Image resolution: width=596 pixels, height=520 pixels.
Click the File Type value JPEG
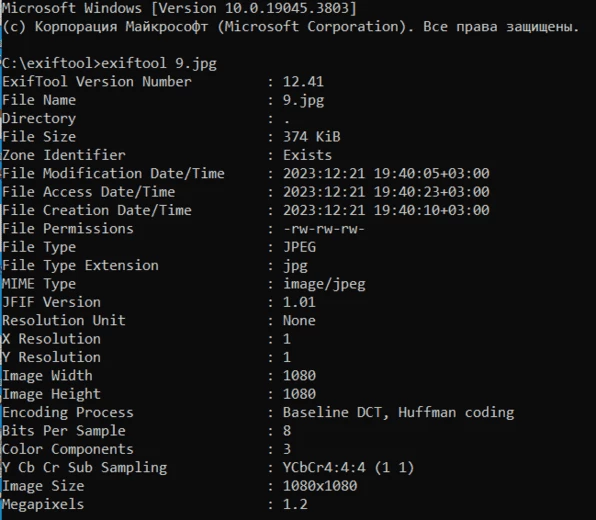coord(299,247)
